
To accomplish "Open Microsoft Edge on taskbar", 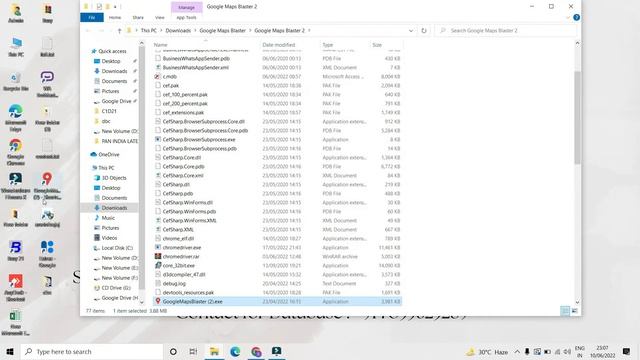I will pyautogui.click(x=235, y=352).
